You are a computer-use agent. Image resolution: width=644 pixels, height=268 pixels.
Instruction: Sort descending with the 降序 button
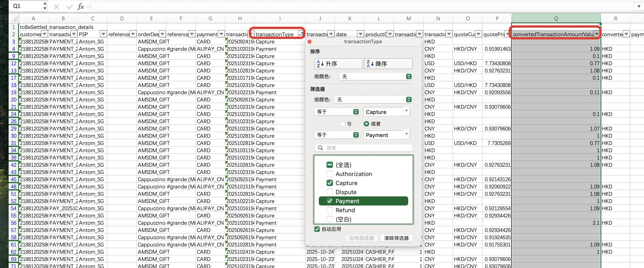pyautogui.click(x=388, y=64)
